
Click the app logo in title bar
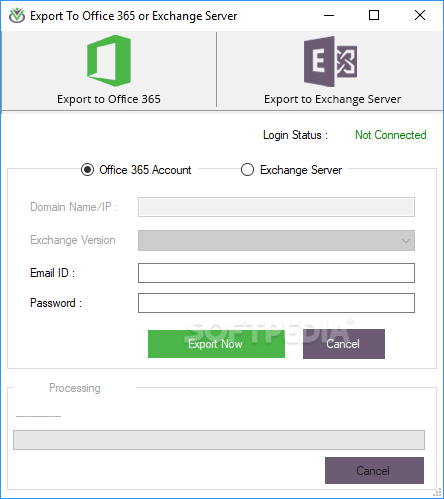(x=17, y=15)
